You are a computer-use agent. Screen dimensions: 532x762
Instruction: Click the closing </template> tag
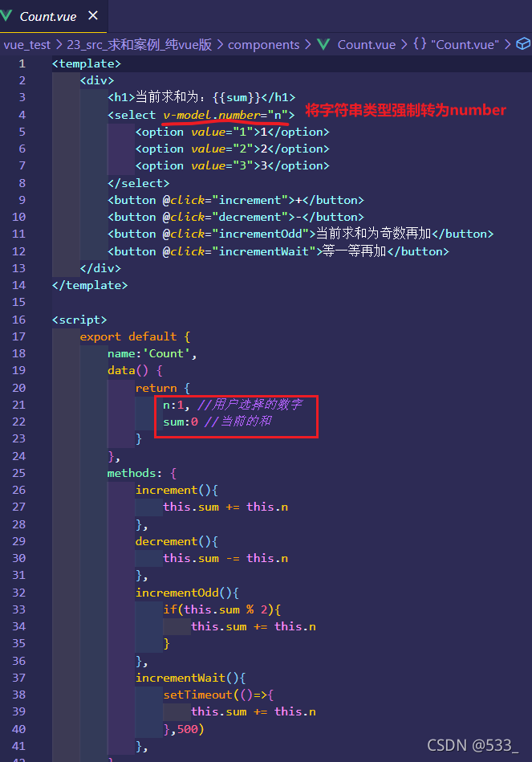(90, 286)
